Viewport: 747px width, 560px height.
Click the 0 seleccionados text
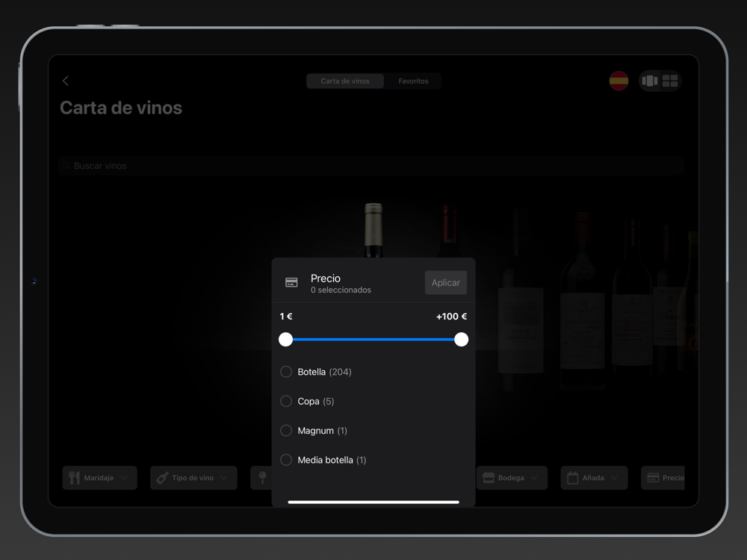click(x=341, y=290)
